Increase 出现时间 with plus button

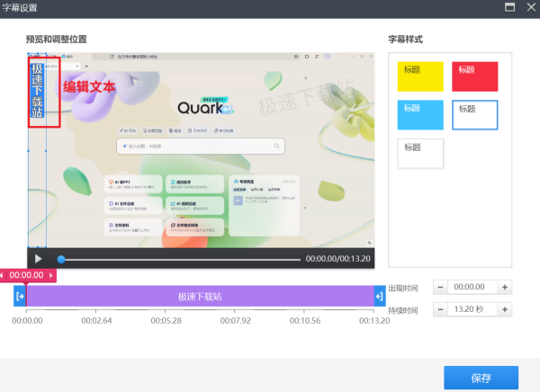506,287
